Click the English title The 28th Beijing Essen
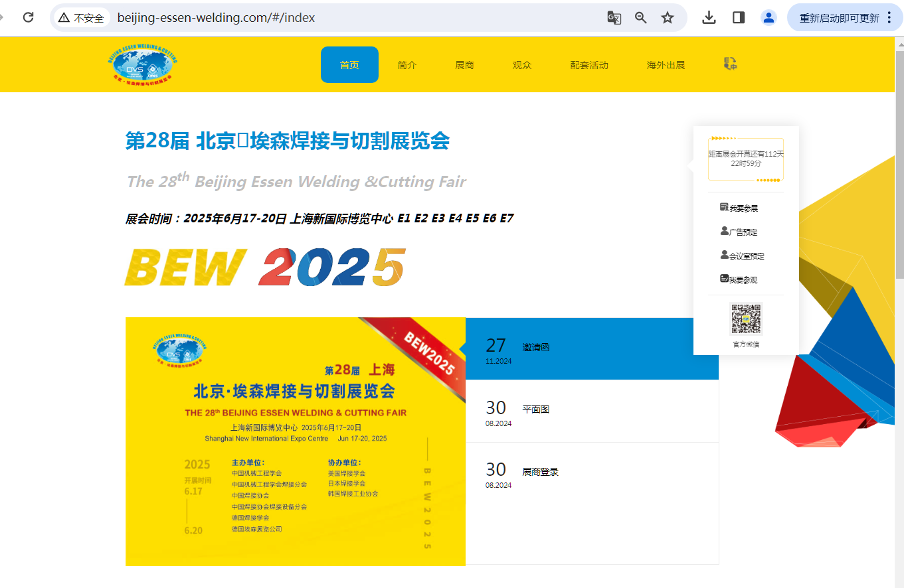The width and height of the screenshot is (904, 588). [x=296, y=181]
